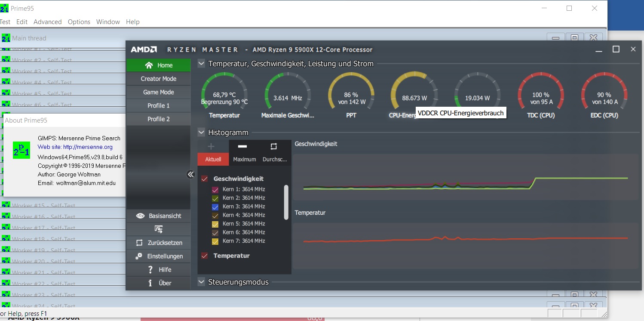Screen dimensions: 644x321
Task: Toggle the Kern 5 checkbox
Action: point(215,224)
